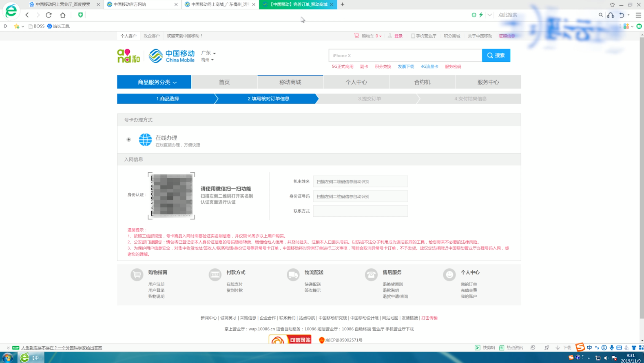Click the iPhone X search field

click(x=405, y=56)
